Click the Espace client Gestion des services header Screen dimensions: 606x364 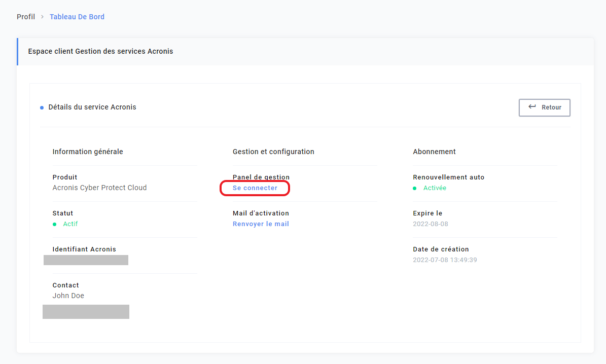pos(100,51)
